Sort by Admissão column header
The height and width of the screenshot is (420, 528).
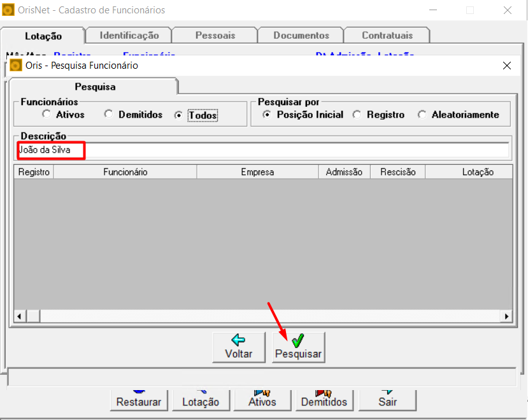(344, 172)
